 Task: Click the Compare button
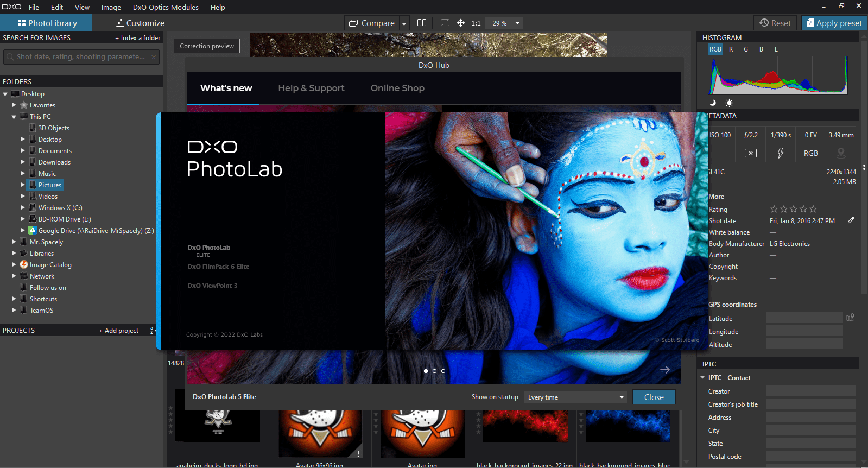(x=372, y=23)
